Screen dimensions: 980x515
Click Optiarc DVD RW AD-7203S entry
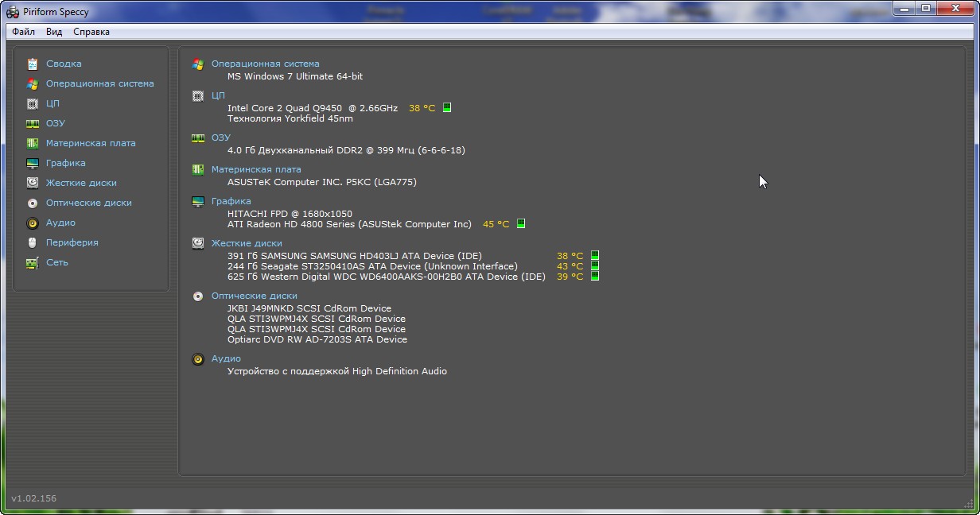(x=317, y=339)
